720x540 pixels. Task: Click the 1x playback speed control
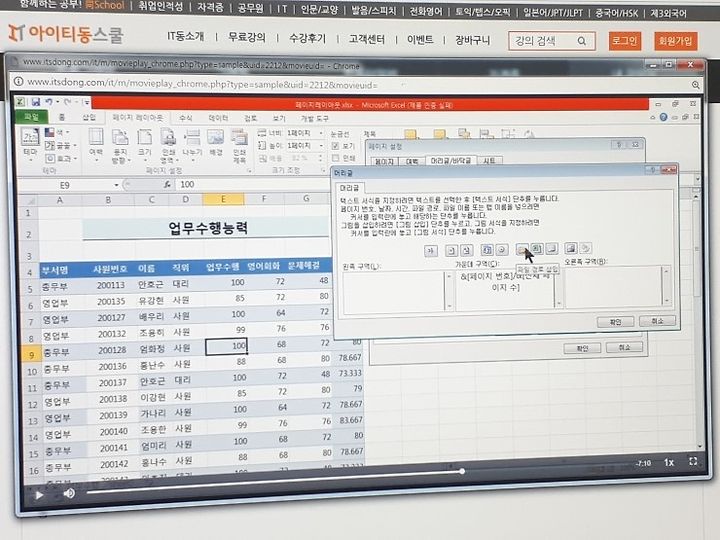point(669,462)
